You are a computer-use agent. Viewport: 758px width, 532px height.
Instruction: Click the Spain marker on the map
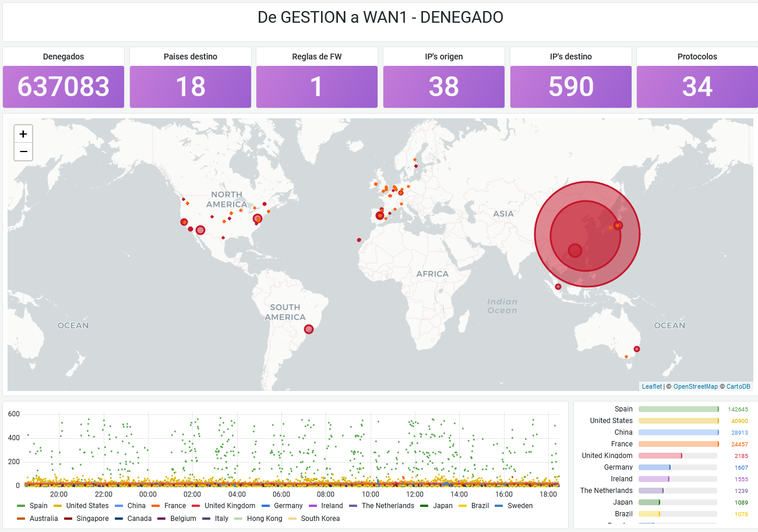(380, 216)
